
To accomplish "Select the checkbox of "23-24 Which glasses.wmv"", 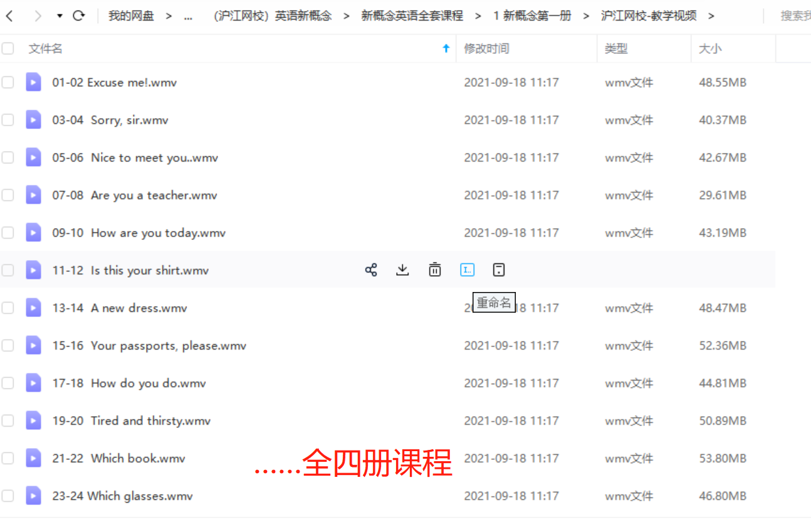I will [8, 496].
